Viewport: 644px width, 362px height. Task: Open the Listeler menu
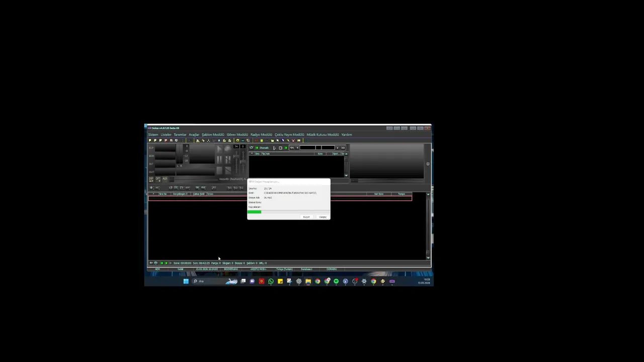(166, 135)
